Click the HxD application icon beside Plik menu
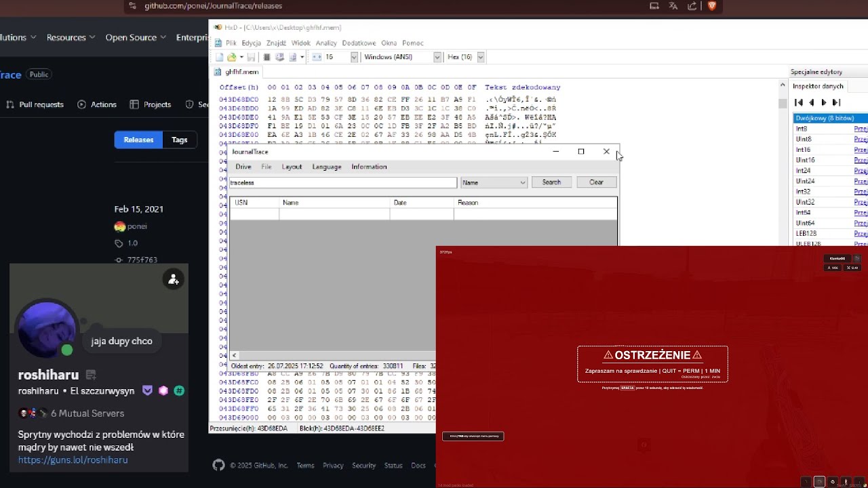 [x=218, y=43]
